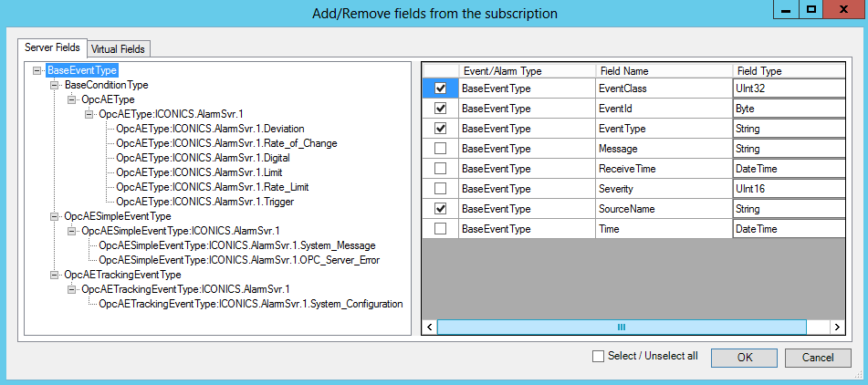The image size is (868, 385).
Task: Collapse the OpcAESimpleEventType node
Action: [x=55, y=216]
